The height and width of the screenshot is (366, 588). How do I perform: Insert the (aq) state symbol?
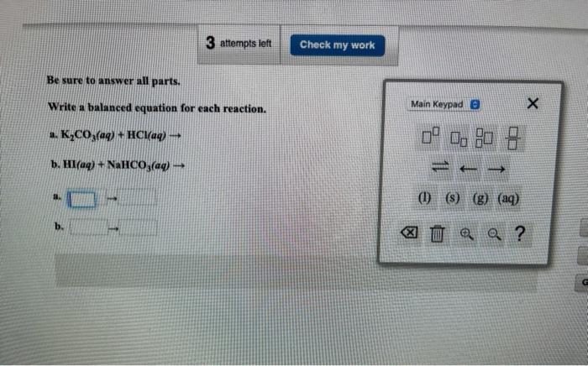508,199
